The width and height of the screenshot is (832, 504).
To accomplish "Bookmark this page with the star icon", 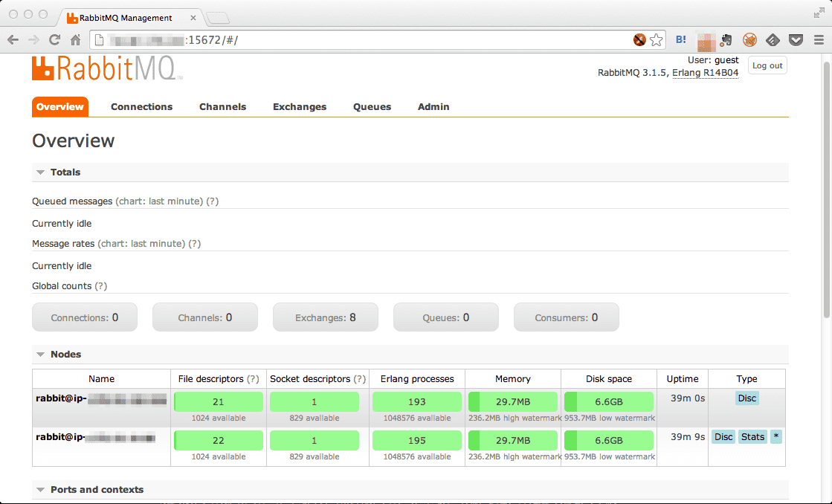I will click(657, 40).
